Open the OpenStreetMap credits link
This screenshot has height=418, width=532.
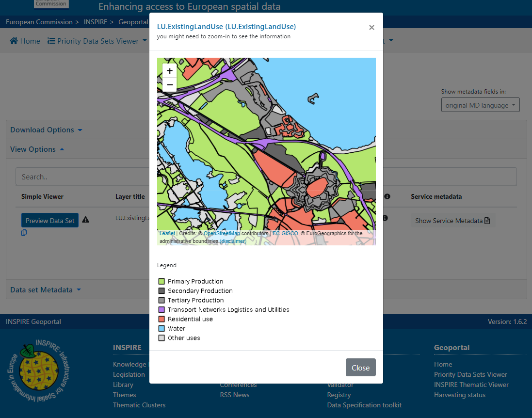[222, 233]
